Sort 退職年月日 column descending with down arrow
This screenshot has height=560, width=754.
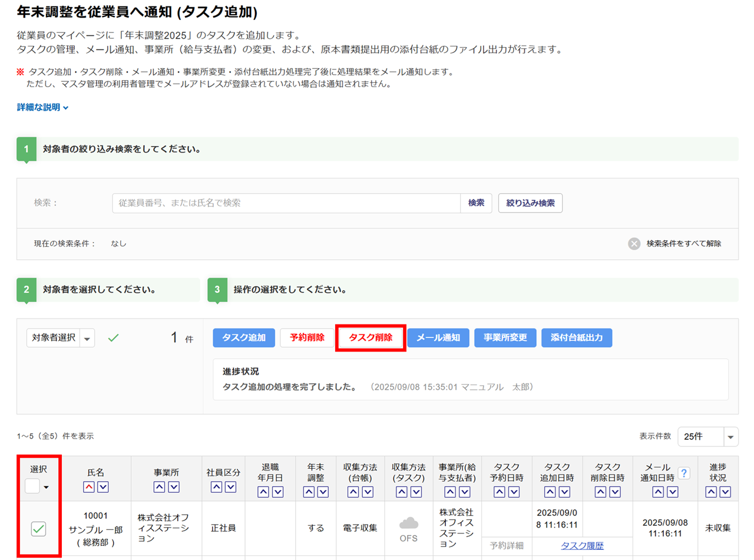[x=277, y=491]
